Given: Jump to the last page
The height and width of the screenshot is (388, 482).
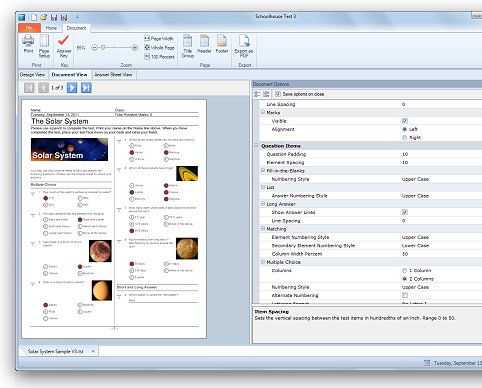Looking at the screenshot, I should click(x=86, y=88).
